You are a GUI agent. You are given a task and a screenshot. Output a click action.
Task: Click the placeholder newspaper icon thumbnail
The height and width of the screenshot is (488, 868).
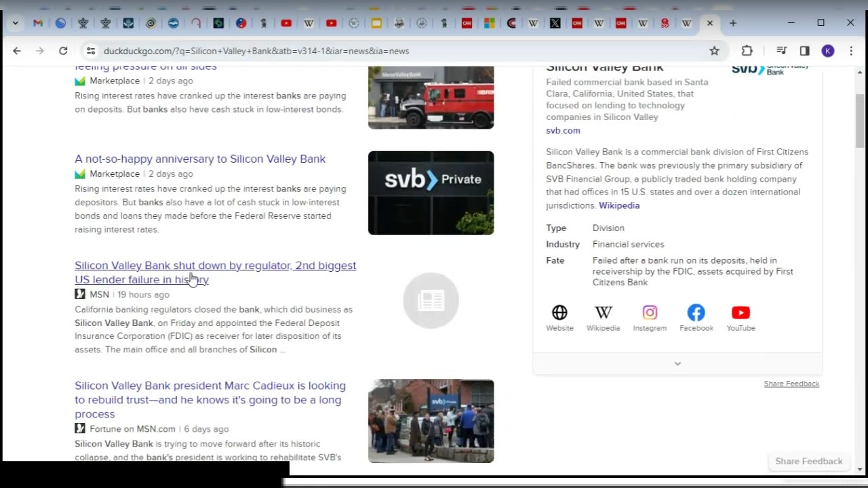431,300
